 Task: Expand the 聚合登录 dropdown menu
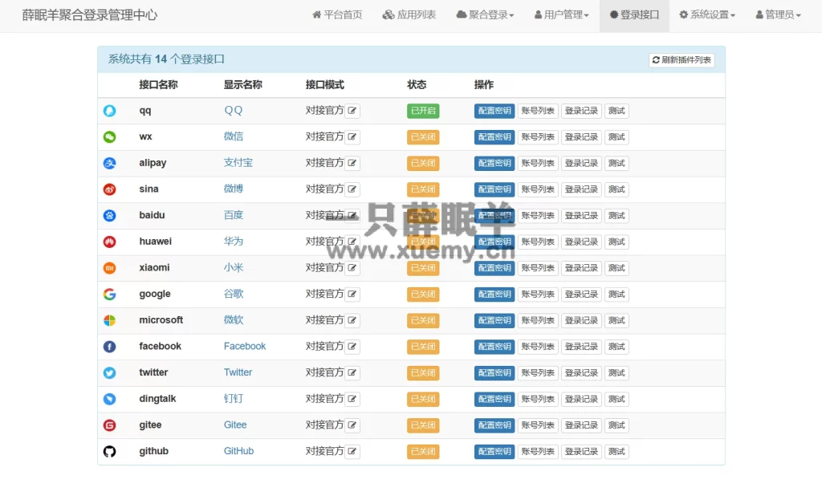click(x=485, y=14)
